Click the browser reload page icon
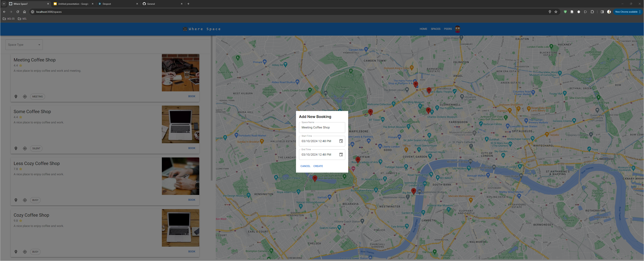Image resolution: width=644 pixels, height=261 pixels. tap(18, 12)
